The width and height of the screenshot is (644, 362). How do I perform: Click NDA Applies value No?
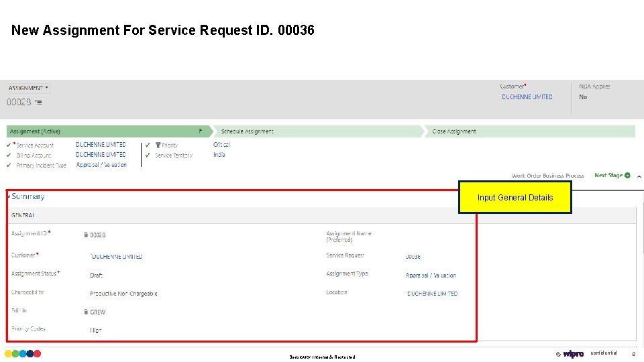pos(583,97)
